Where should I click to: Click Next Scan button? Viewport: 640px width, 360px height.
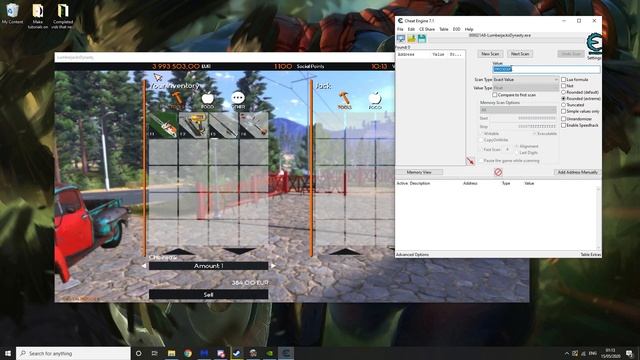tap(520, 54)
